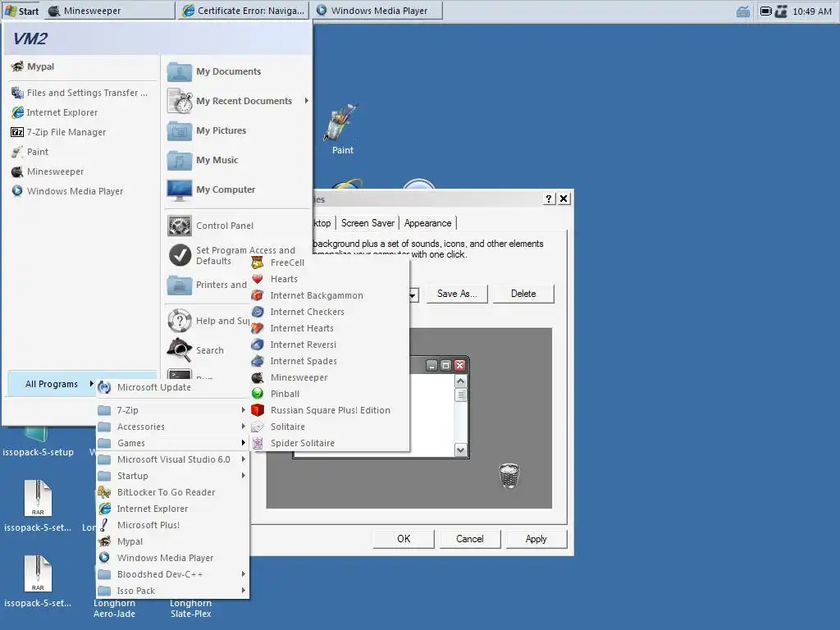Image resolution: width=840 pixels, height=630 pixels.
Task: Open Internet Explorer in All Programs list
Action: (172, 509)
